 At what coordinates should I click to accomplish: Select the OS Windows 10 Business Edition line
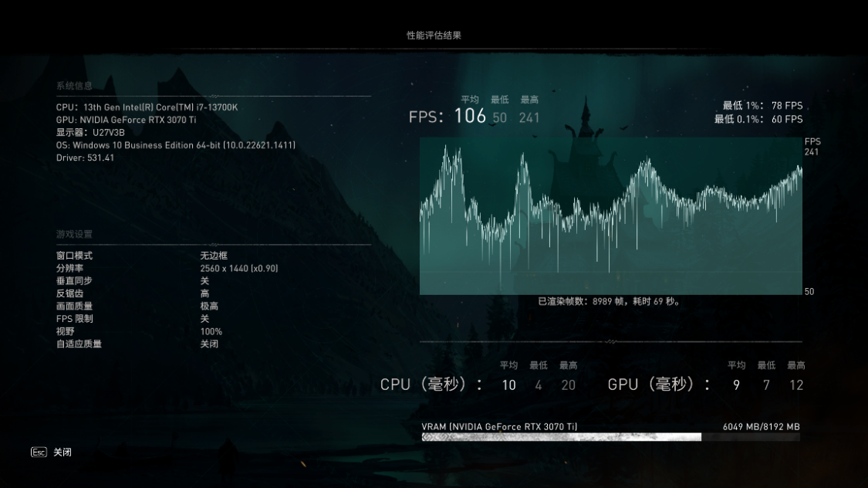click(x=175, y=145)
